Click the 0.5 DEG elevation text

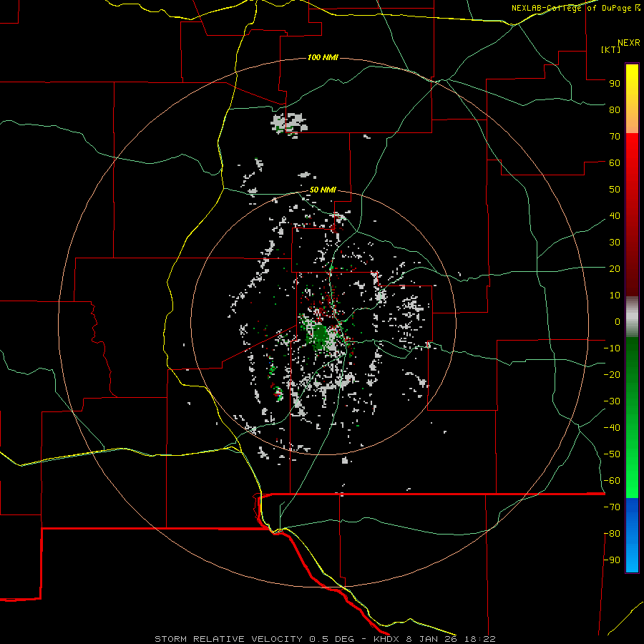pyautogui.click(x=331, y=639)
